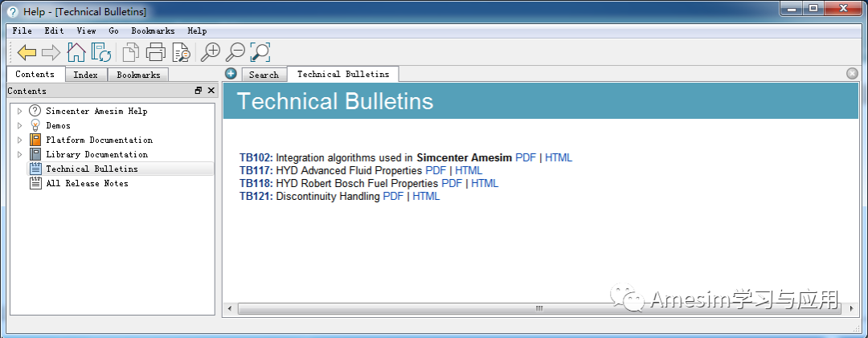This screenshot has width=868, height=338.
Task: Open the File menu
Action: click(x=23, y=31)
